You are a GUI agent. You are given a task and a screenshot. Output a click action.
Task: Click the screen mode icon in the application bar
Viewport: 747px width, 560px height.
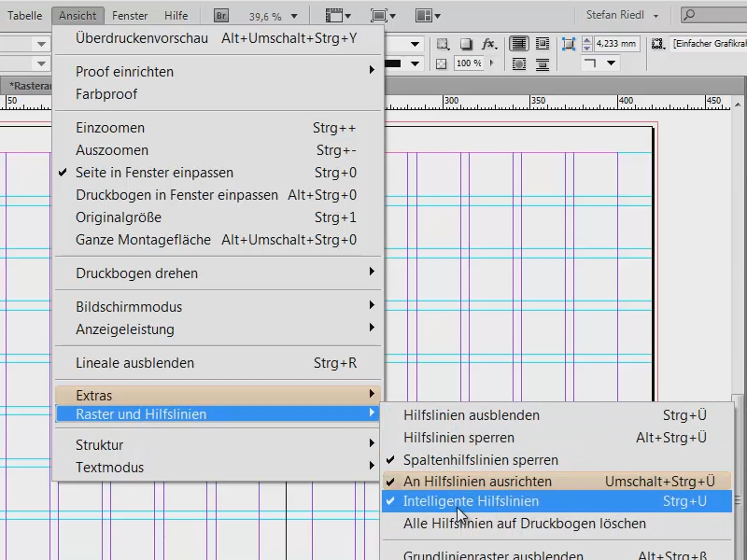point(380,15)
